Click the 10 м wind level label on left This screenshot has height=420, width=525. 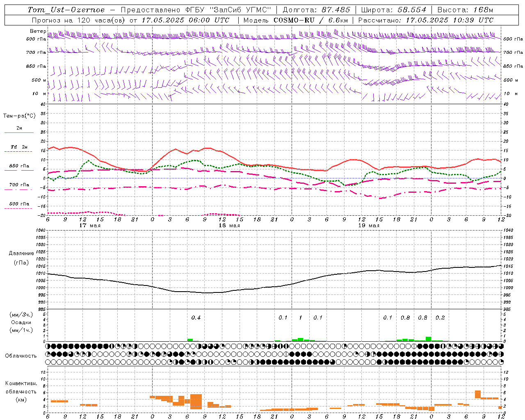[x=39, y=94]
